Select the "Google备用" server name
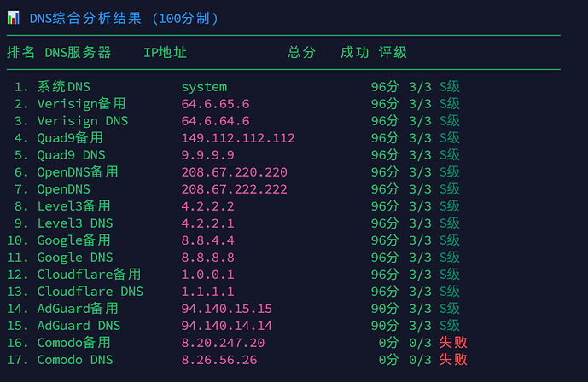This screenshot has height=382, width=588. click(74, 240)
